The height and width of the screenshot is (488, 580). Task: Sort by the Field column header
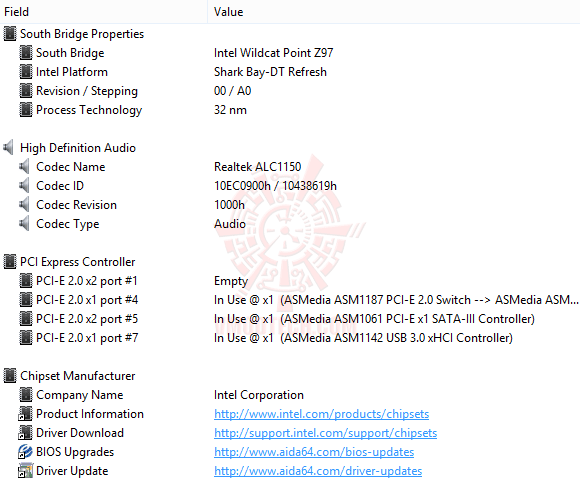pyautogui.click(x=104, y=12)
